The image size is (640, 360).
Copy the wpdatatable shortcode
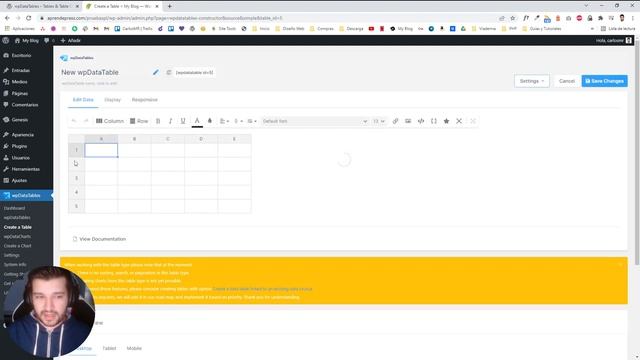[169, 73]
